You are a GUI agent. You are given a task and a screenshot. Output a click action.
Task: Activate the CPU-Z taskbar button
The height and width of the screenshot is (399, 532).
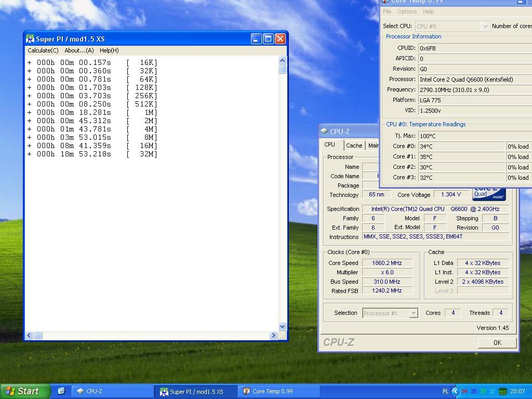[112, 391]
